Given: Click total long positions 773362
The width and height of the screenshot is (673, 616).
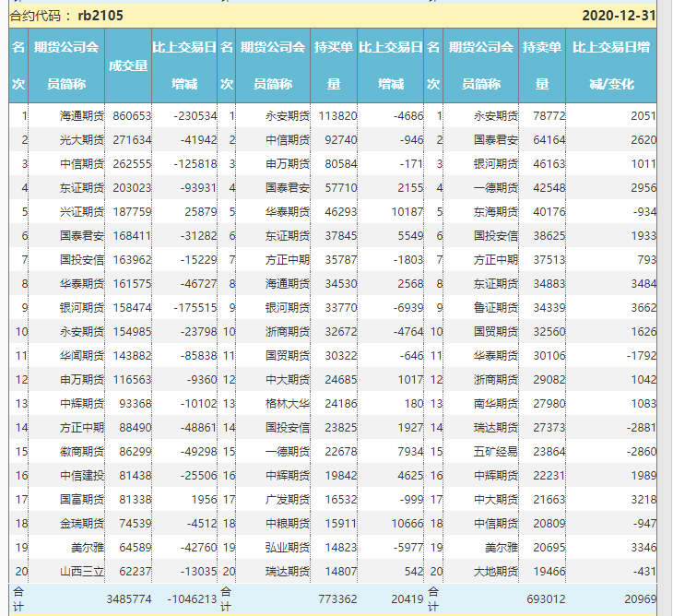Looking at the screenshot, I should 337,599.
